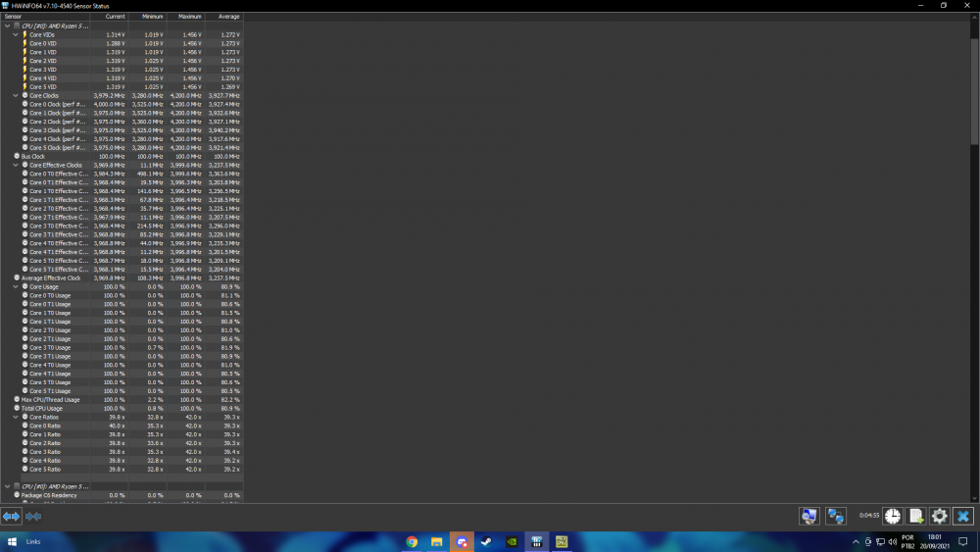Click the clock icon beside Bus Clock
980x552 pixels.
coord(17,156)
